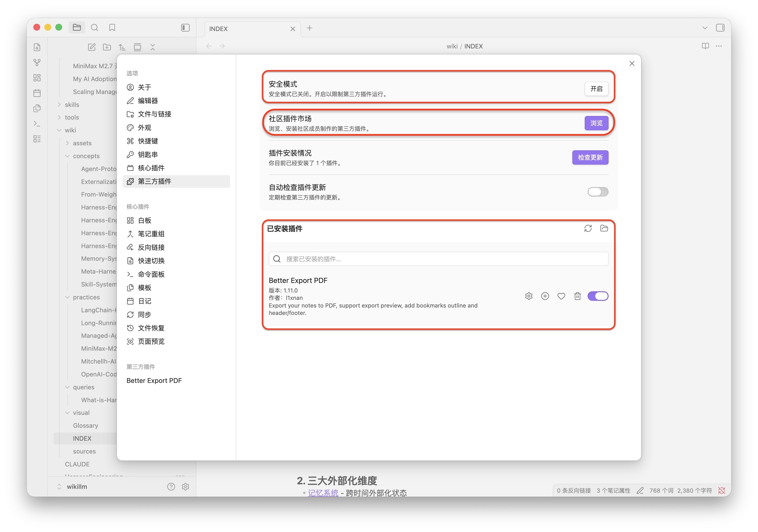
Task: Open graph view from left ribbon
Action: 37,62
